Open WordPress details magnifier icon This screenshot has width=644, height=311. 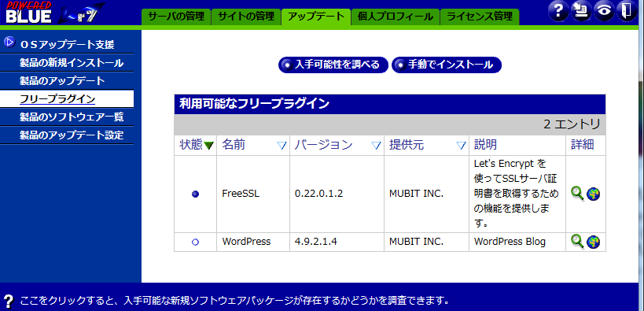point(577,242)
